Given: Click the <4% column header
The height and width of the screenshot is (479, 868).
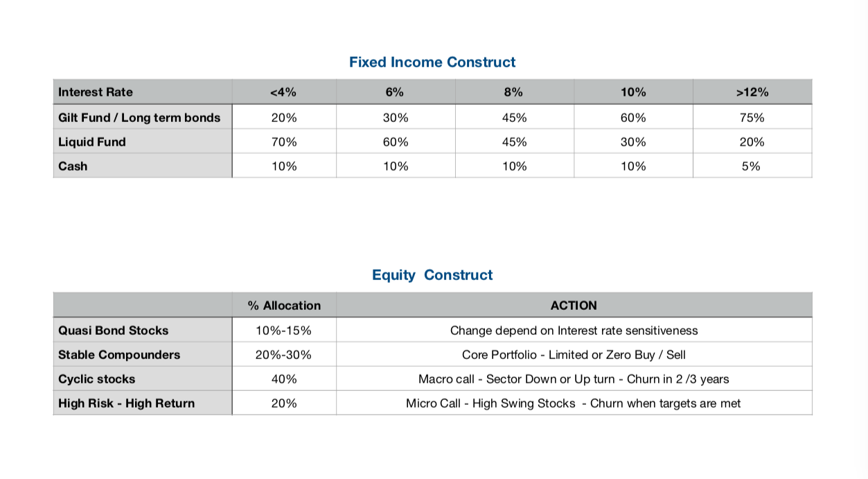Looking at the screenshot, I should 284,92.
